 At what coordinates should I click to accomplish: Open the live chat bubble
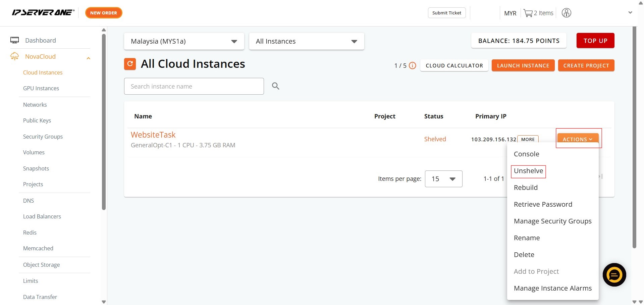(614, 275)
